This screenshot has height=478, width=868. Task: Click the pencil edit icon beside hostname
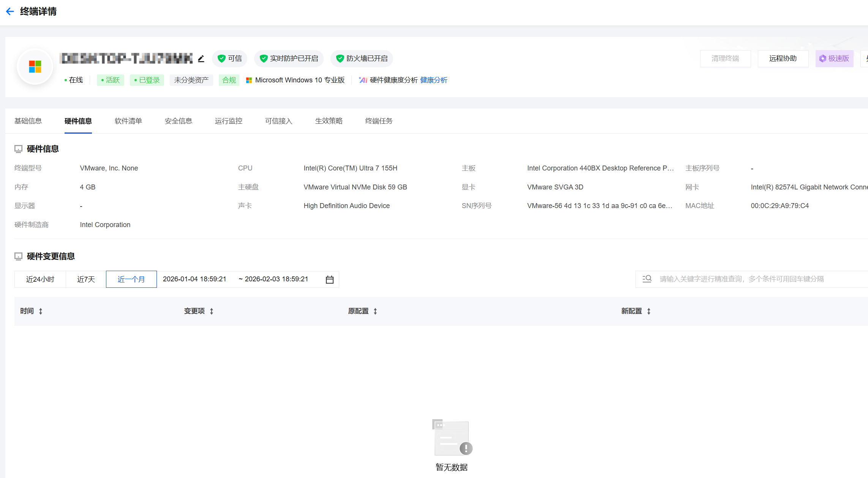click(x=201, y=58)
